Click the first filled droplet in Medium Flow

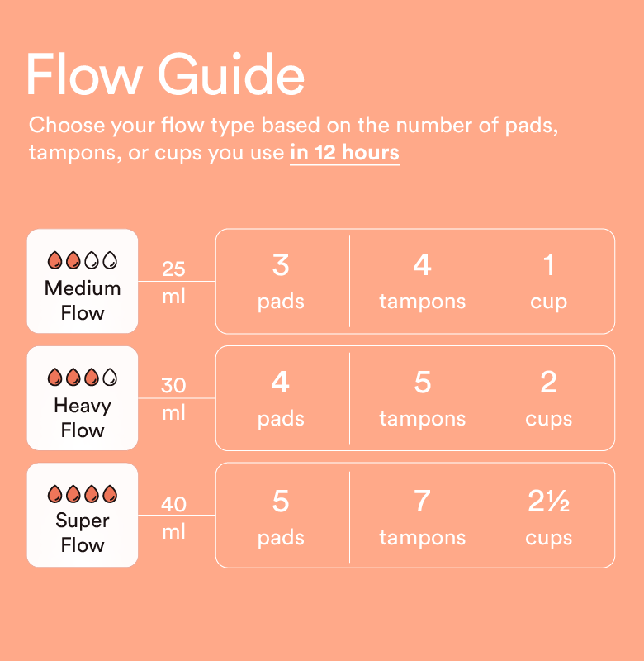coord(55,260)
